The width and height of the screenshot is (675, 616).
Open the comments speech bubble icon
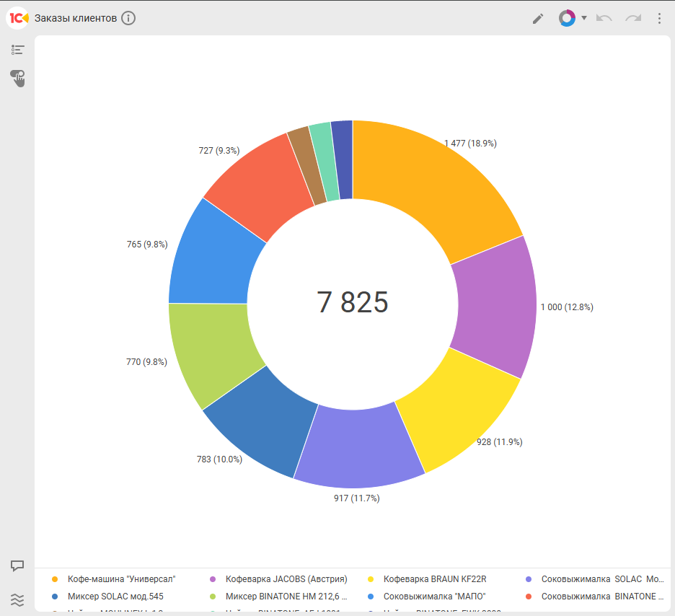[x=18, y=566]
